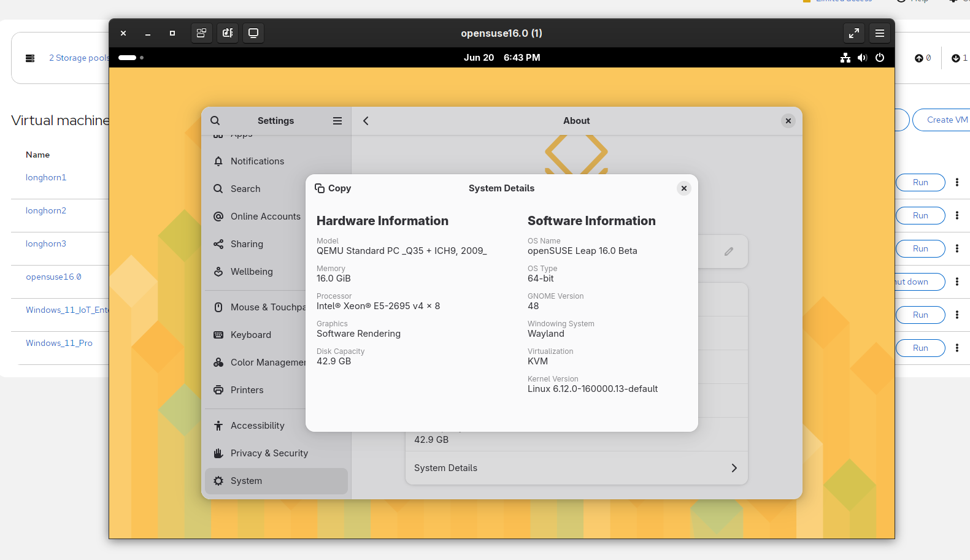Edit the device name with the pencil icon
This screenshot has width=970, height=560.
tap(729, 251)
